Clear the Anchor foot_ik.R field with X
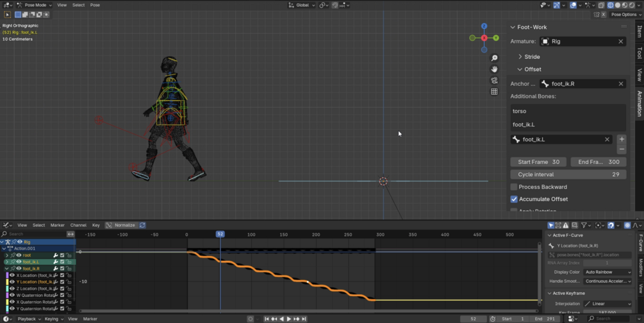The image size is (644, 323). 620,84
